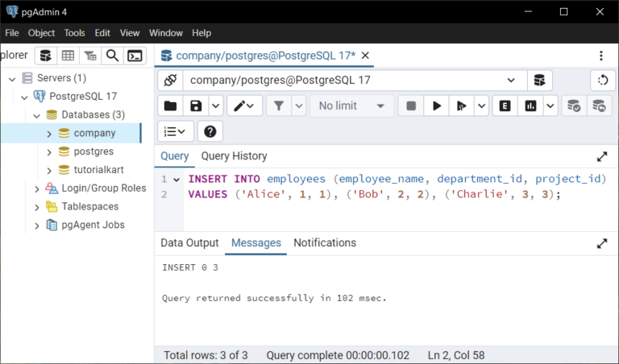Viewport: 619px width, 364px height.
Task: Click the Explain query icon
Action: 505,105
